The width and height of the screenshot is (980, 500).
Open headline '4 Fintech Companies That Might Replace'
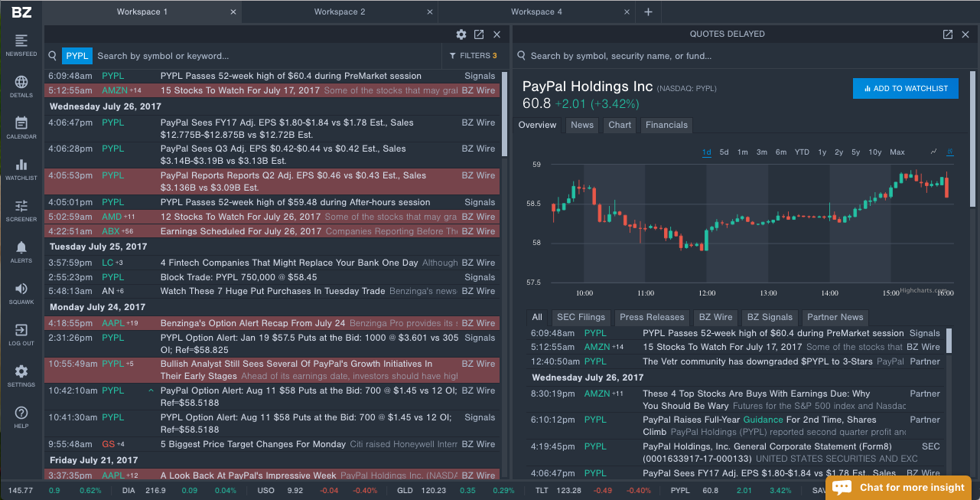[x=289, y=263]
